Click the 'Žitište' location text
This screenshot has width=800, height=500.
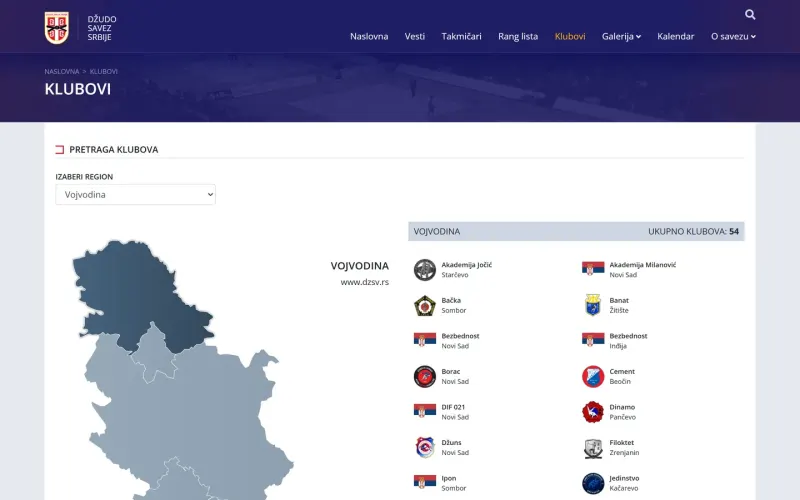point(619,310)
